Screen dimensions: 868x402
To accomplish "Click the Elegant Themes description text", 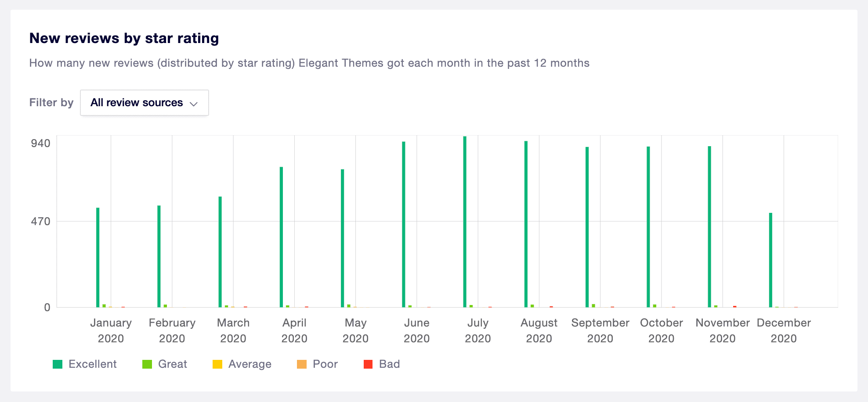I will pos(309,63).
